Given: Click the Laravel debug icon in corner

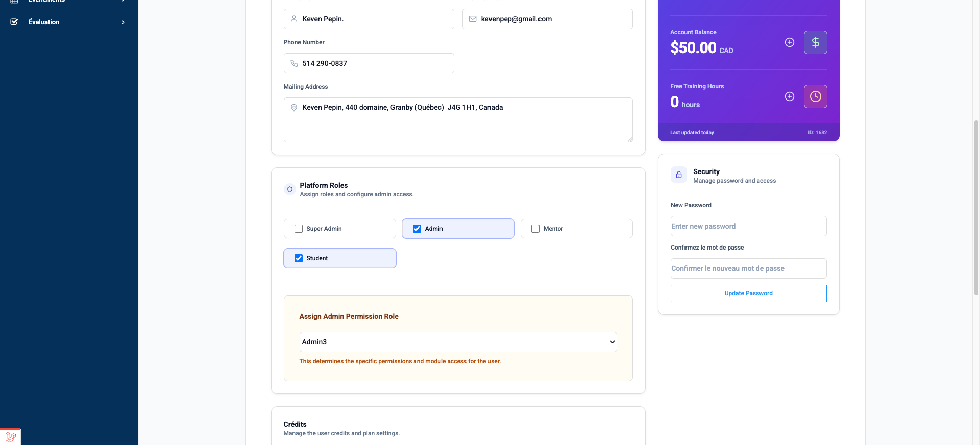Looking at the screenshot, I should click(10, 437).
